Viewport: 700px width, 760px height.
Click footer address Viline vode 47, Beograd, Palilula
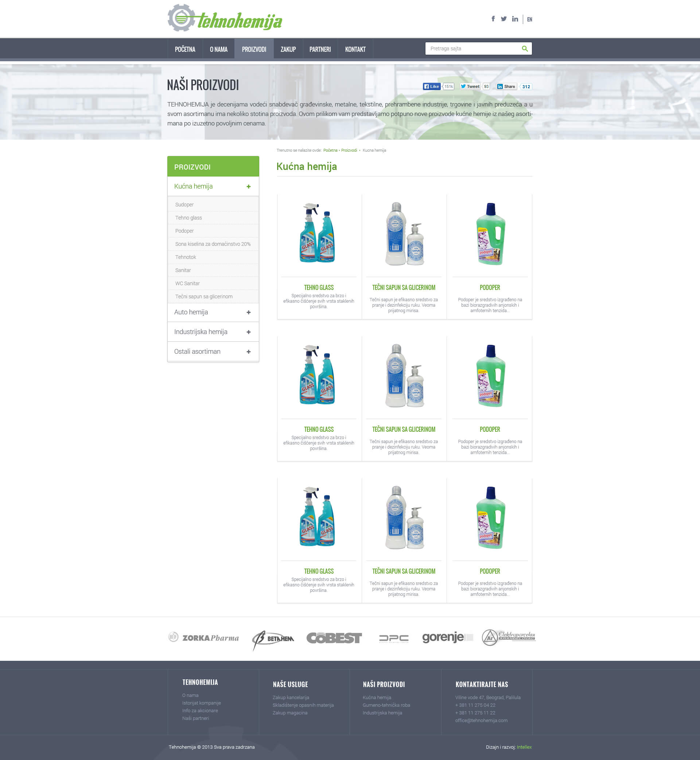pos(487,698)
